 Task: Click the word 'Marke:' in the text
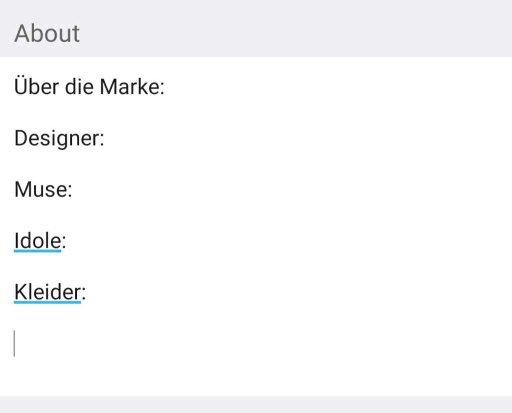132,87
